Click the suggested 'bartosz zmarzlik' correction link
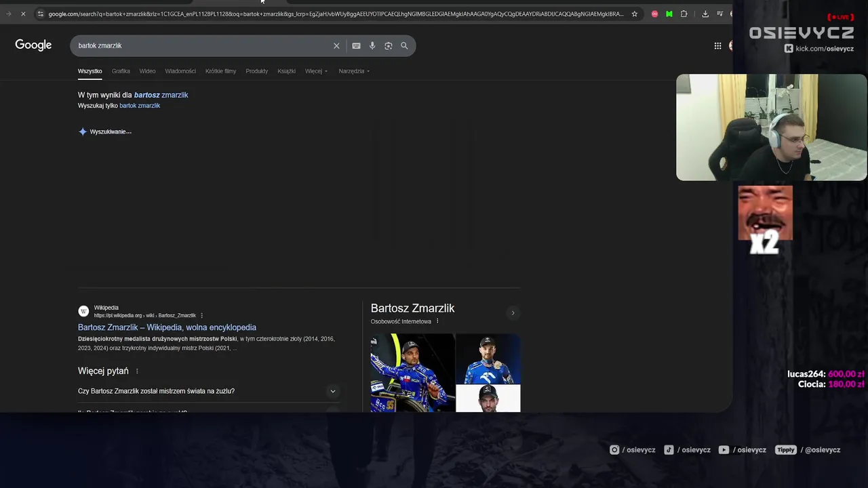The height and width of the screenshot is (488, 868). coord(161,95)
